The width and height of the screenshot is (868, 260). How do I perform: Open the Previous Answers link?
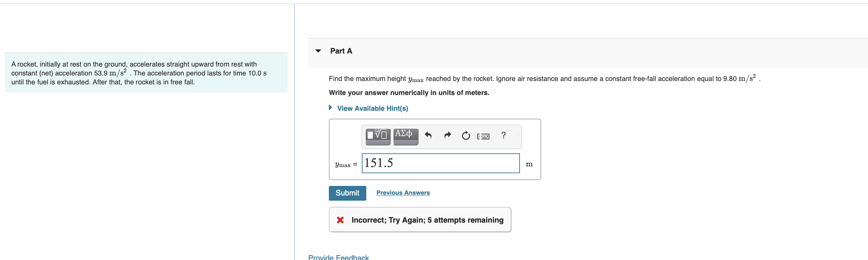point(403,193)
